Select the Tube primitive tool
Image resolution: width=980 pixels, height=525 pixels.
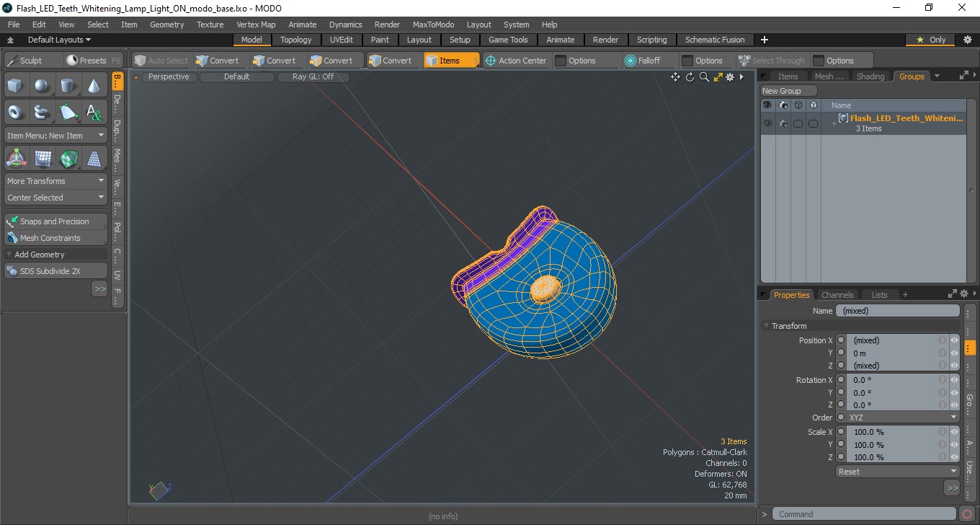click(43, 112)
